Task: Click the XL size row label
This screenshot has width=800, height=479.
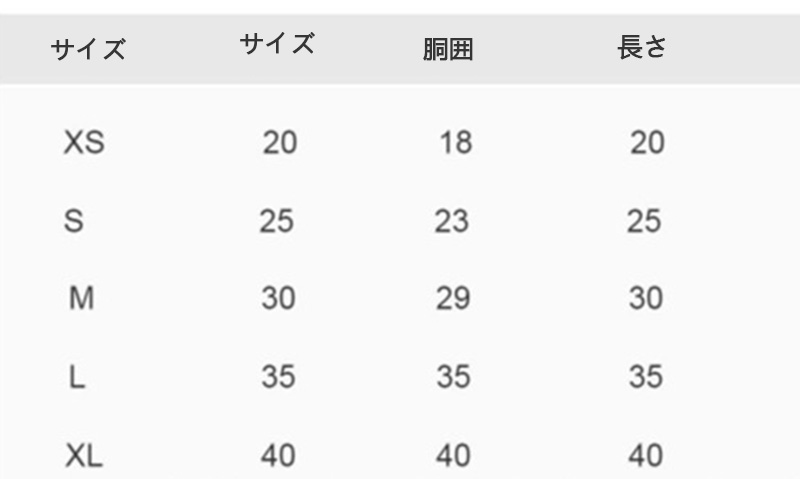Action: pyautogui.click(x=84, y=456)
